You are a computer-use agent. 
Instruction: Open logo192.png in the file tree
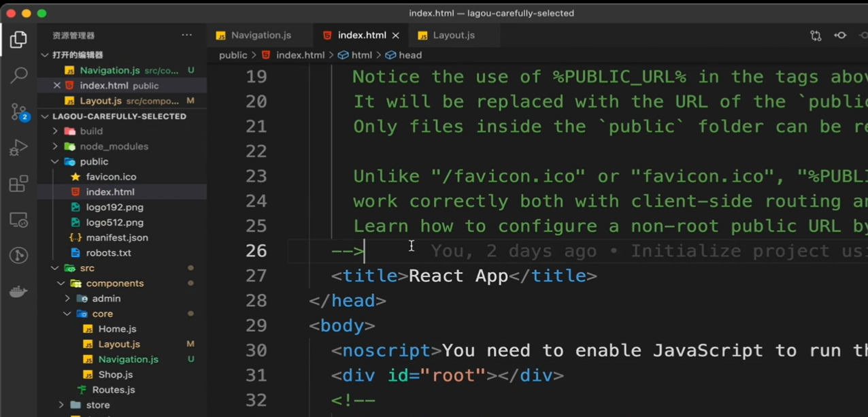tap(114, 207)
